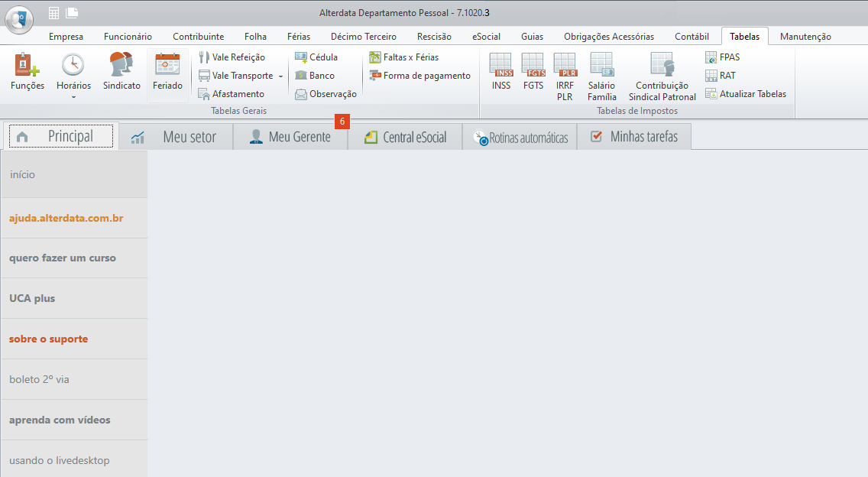Open usando o livedesktop item

[74, 460]
